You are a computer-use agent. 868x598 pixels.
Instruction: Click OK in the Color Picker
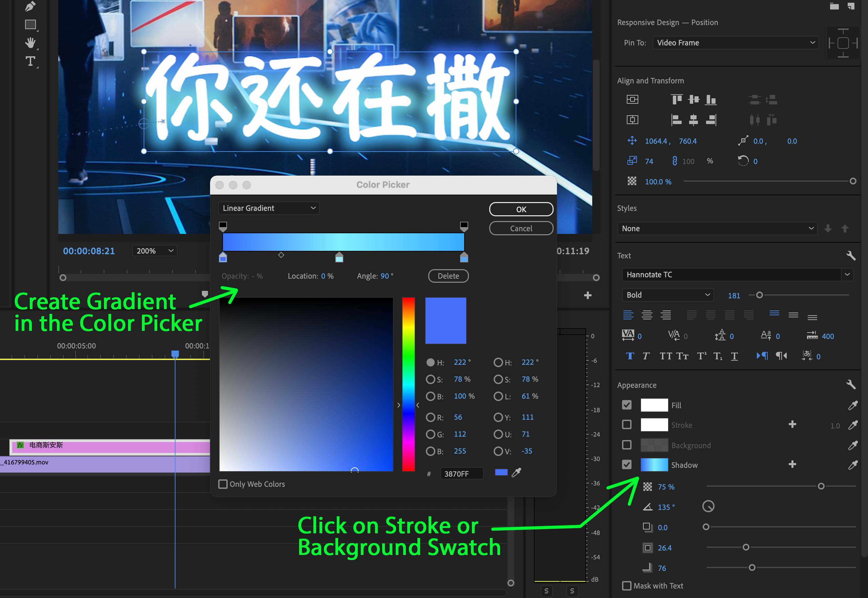(521, 209)
